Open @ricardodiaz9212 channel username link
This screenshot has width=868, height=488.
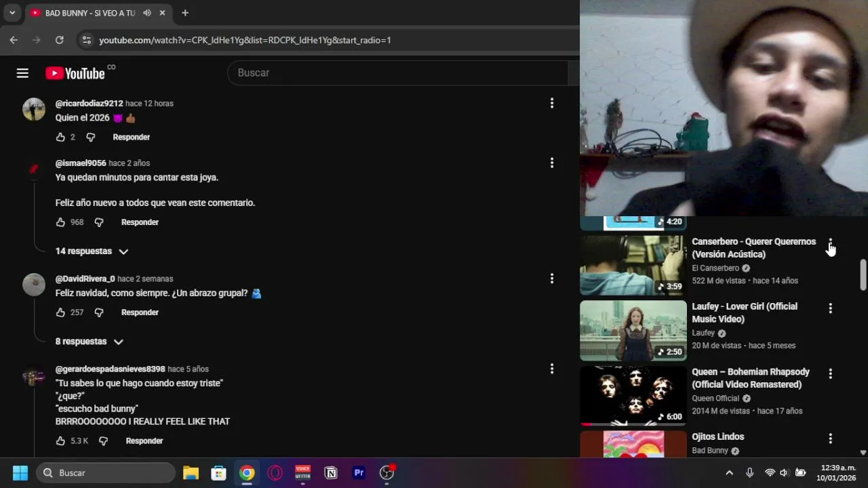pos(89,104)
